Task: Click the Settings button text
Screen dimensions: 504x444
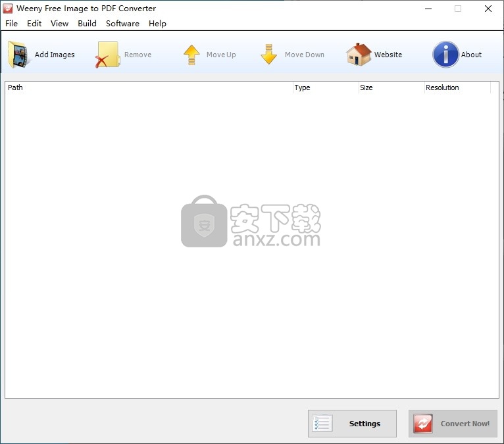Action: 365,424
